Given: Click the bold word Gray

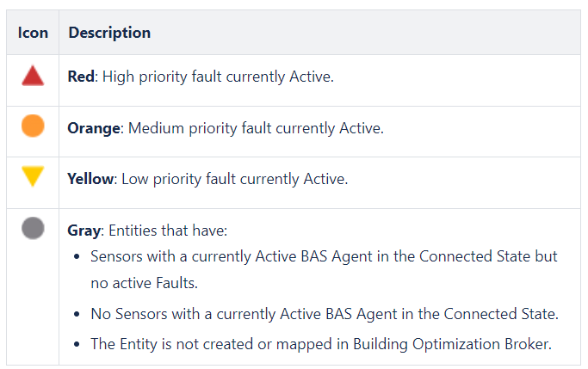Looking at the screenshot, I should pyautogui.click(x=84, y=231).
